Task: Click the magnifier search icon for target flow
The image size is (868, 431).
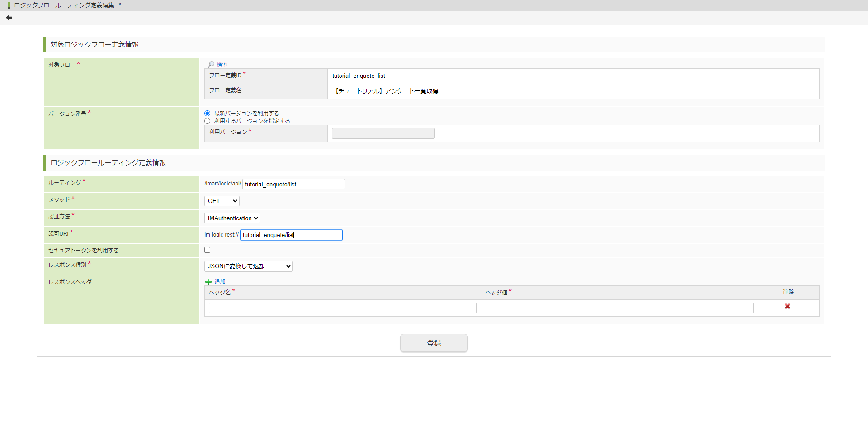Action: coord(211,64)
